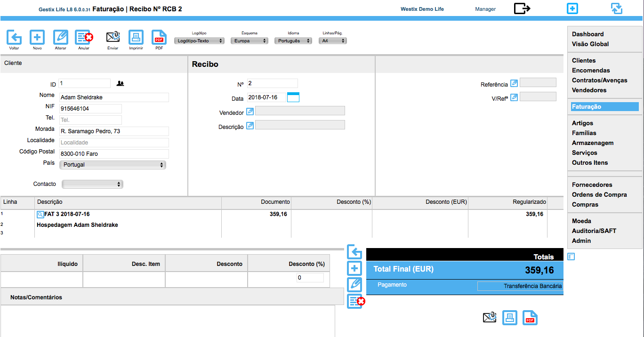The image size is (644, 337).
Task: Click the bottom email envelope icon
Action: (x=490, y=318)
